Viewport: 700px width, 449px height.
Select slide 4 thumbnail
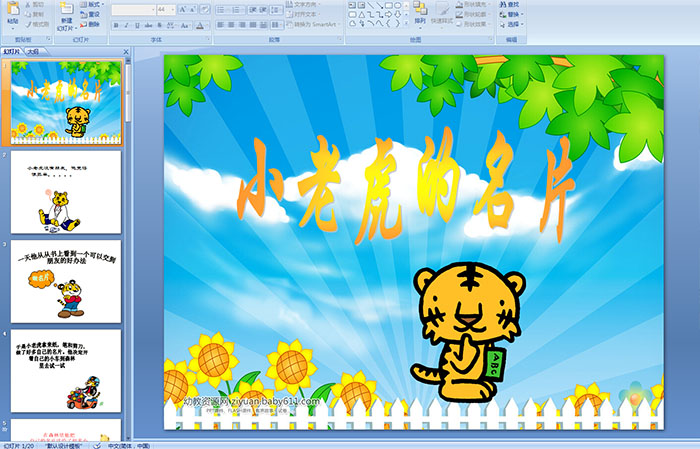pyautogui.click(x=66, y=371)
